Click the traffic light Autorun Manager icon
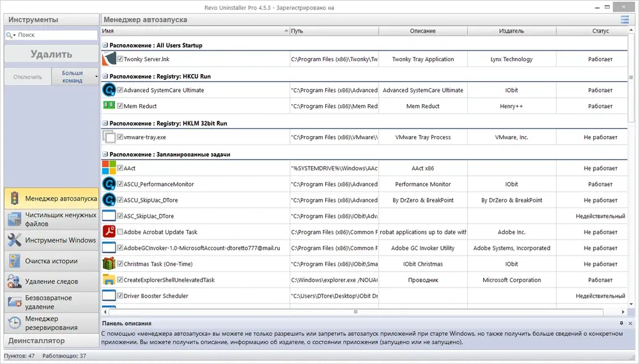 point(14,199)
